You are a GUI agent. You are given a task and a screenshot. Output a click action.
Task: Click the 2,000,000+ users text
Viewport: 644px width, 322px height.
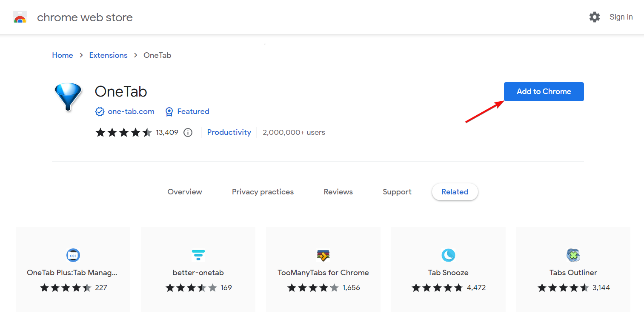pyautogui.click(x=294, y=132)
